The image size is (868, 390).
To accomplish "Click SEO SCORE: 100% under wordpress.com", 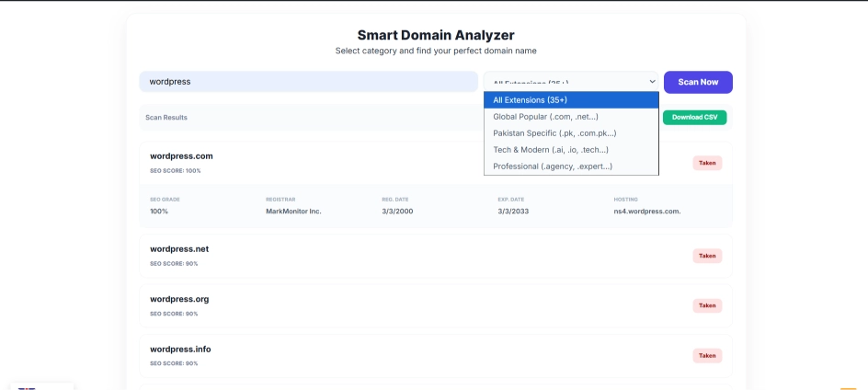I will (176, 171).
